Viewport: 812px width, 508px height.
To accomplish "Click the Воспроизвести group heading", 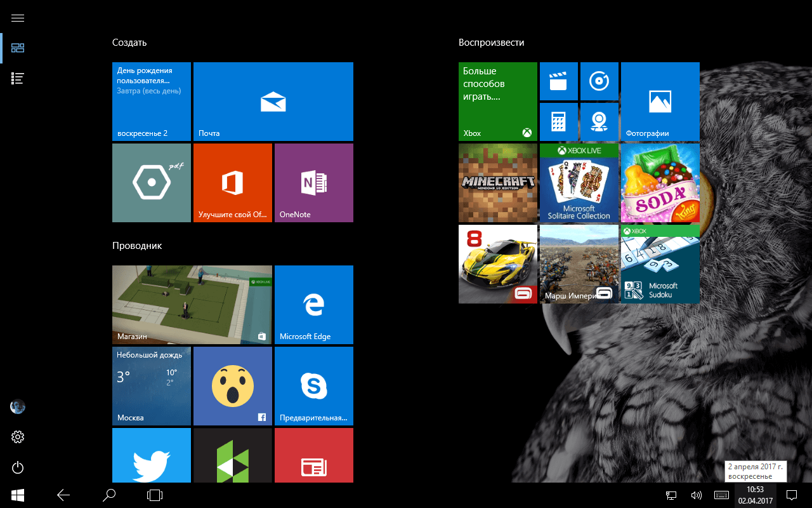I will pyautogui.click(x=492, y=43).
